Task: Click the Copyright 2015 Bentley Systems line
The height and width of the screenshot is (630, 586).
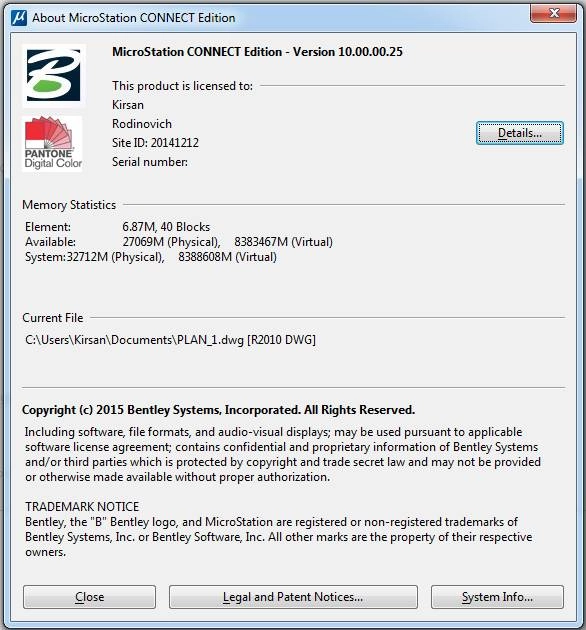Action: coord(218,410)
